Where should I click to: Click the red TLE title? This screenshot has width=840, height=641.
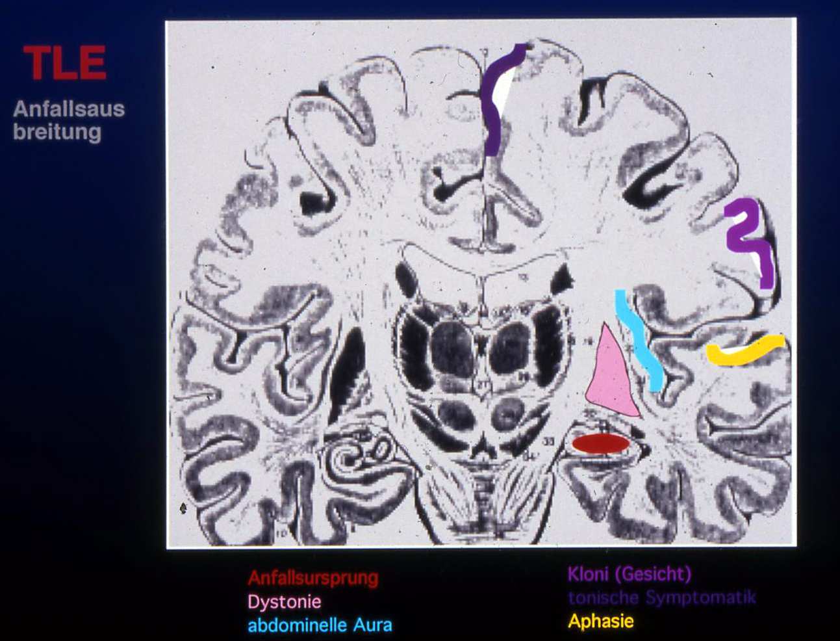(65, 63)
